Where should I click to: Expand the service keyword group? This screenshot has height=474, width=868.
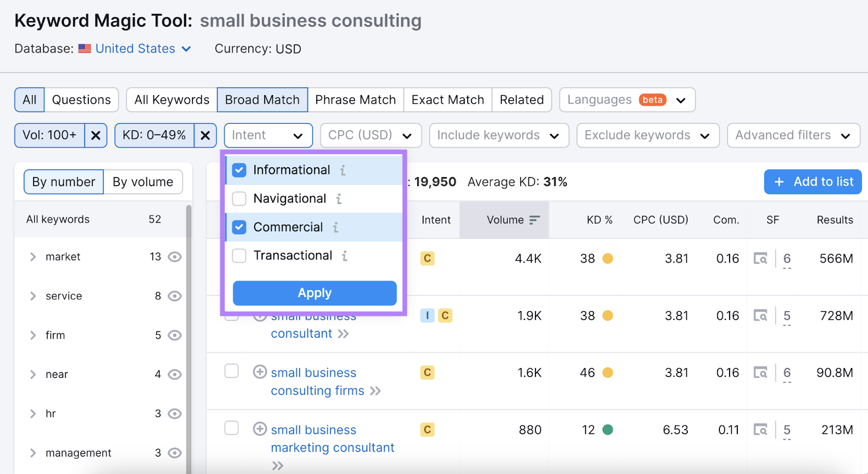33,296
